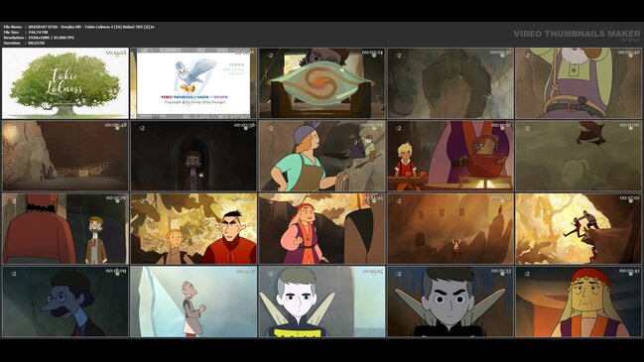Click thumbnail of moustached man facing red-coated figure
The height and width of the screenshot is (362, 644).
(65, 229)
